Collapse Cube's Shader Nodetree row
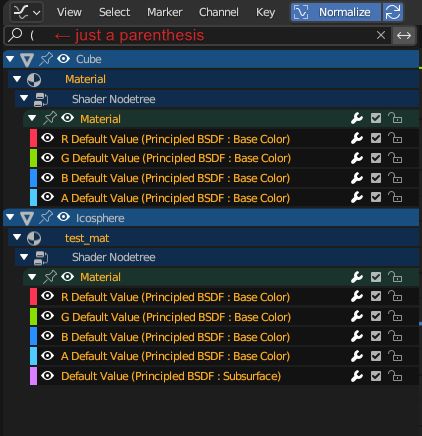 point(24,98)
